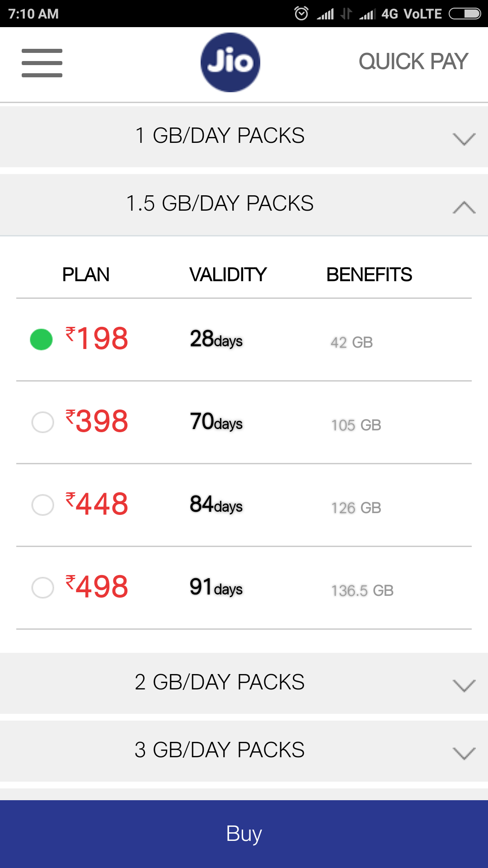Tap the PLAN column header

click(x=86, y=275)
